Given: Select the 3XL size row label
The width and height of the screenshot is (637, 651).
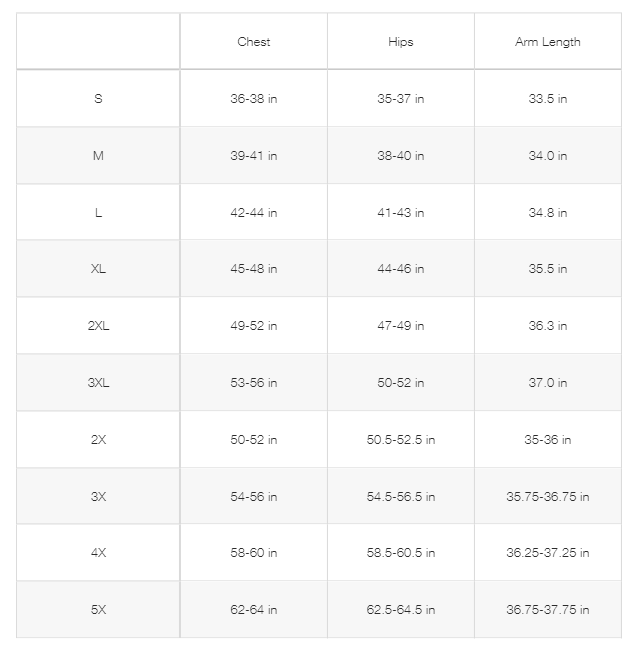Looking at the screenshot, I should point(98,383).
